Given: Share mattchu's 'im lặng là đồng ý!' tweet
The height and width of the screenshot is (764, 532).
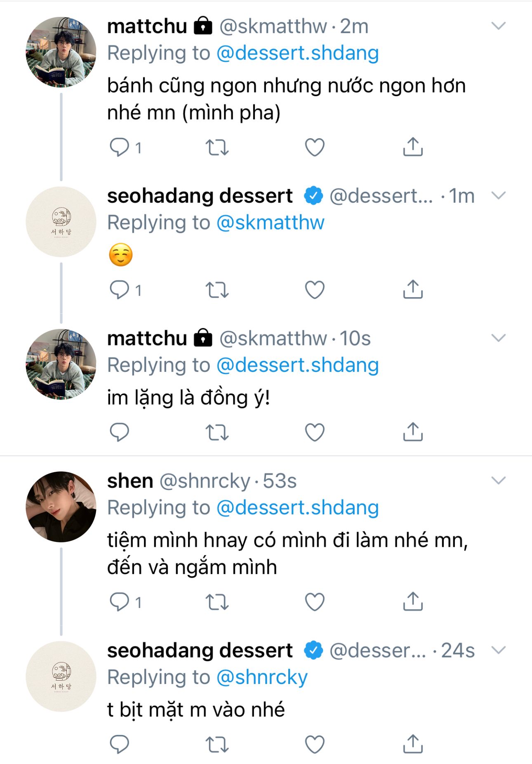Looking at the screenshot, I should click(x=413, y=432).
